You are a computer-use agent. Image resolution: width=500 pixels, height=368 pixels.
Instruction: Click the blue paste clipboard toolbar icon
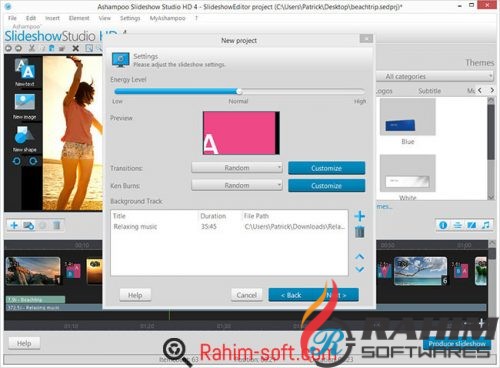coord(52,48)
